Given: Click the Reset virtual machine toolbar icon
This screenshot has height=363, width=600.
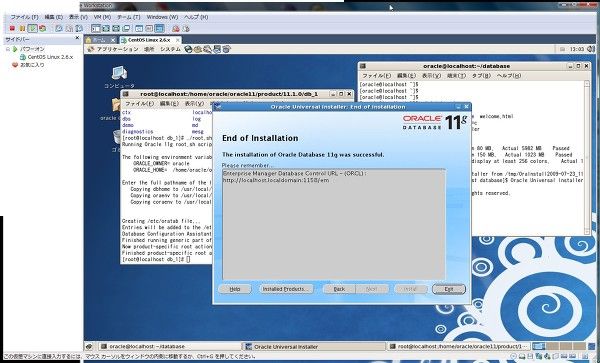Looking at the screenshot, I should point(42,28).
